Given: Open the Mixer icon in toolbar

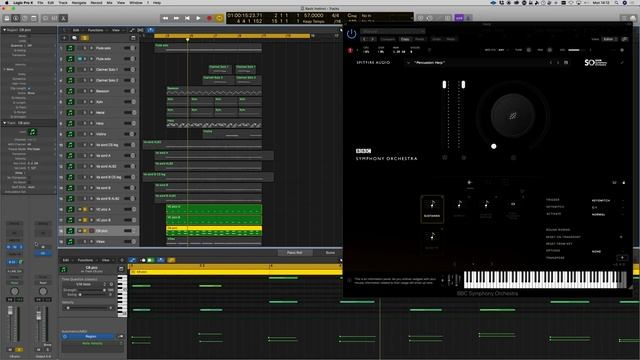Looking at the screenshot, I should [54, 18].
